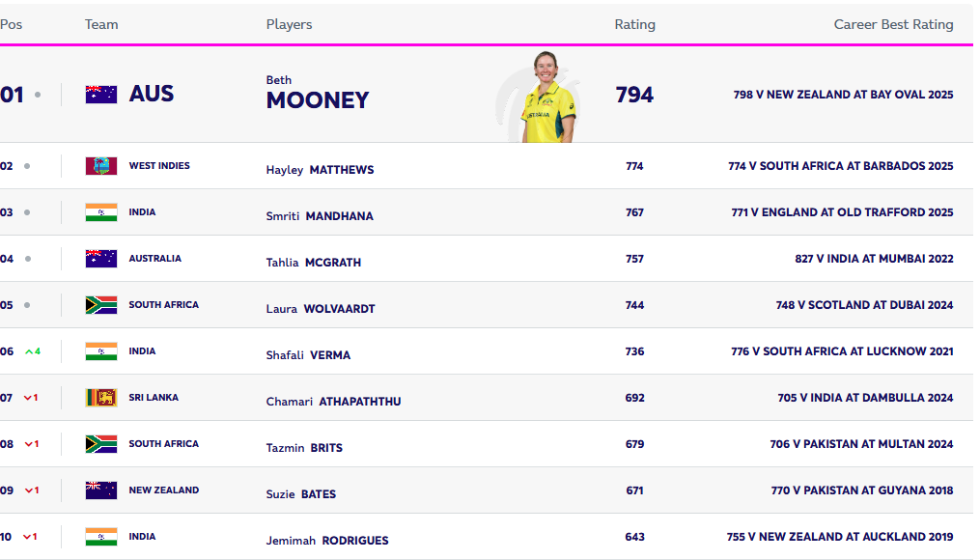Viewport: 980px width, 560px height.
Task: Select Smriti Mandhana's name
Action: pos(320,216)
